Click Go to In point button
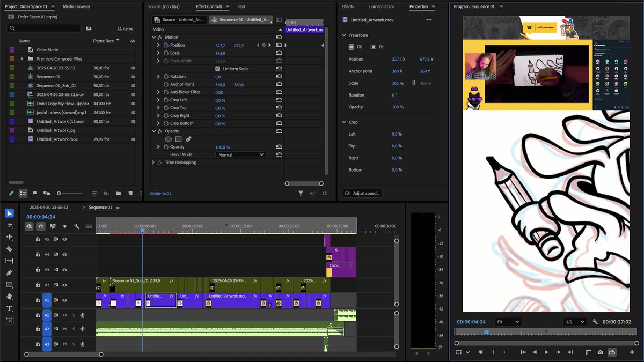This screenshot has height=362, width=644. click(523, 352)
